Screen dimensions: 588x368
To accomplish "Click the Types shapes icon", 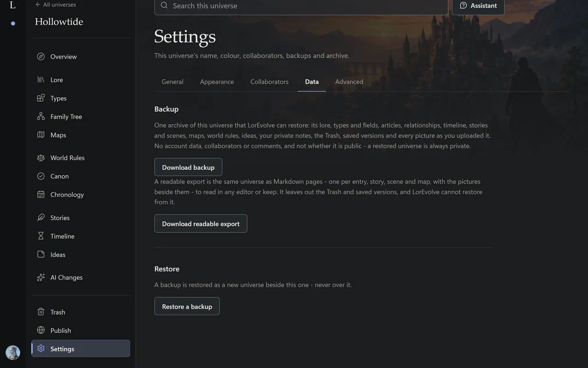I will [x=41, y=98].
